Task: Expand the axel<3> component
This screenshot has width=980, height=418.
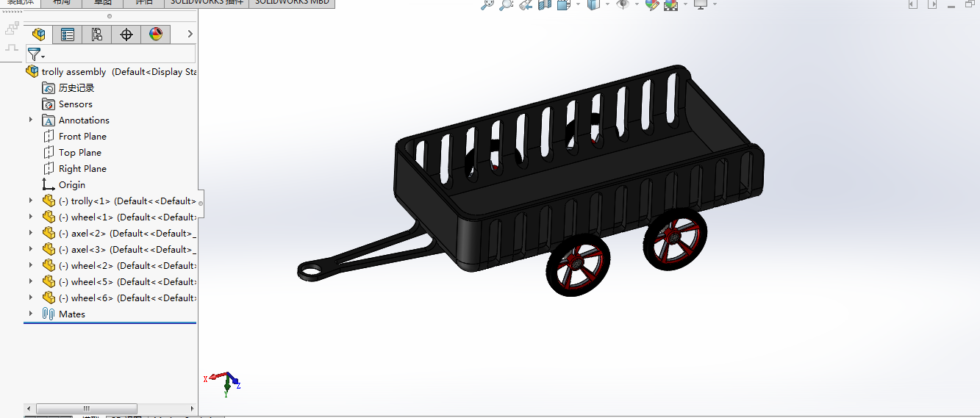Action: point(31,249)
